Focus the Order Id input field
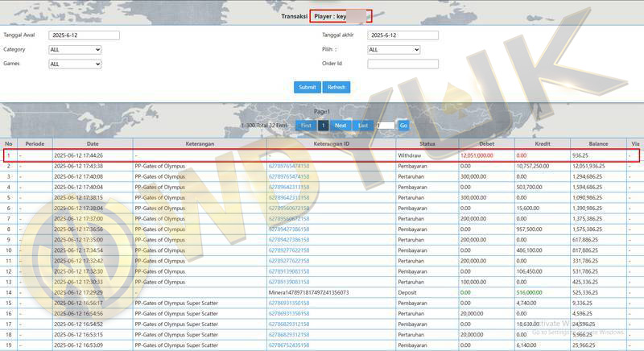 point(403,64)
